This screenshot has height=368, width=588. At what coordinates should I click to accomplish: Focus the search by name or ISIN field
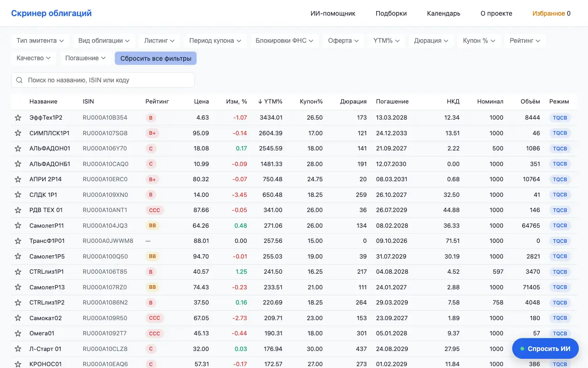[103, 80]
